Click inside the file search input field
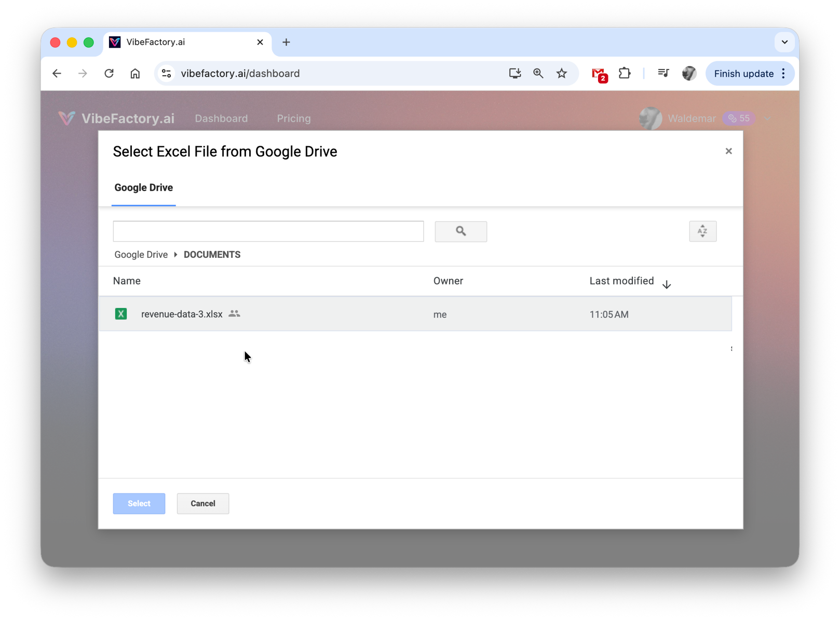 tap(268, 231)
